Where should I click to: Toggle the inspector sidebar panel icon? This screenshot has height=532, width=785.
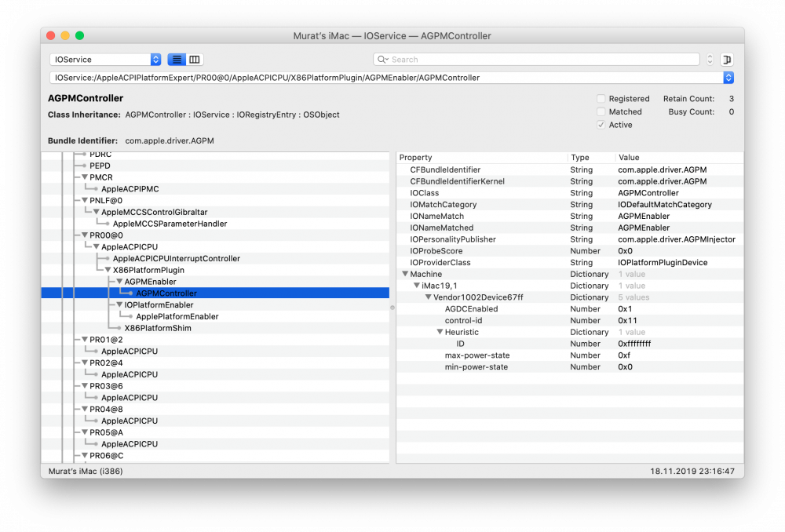point(727,60)
